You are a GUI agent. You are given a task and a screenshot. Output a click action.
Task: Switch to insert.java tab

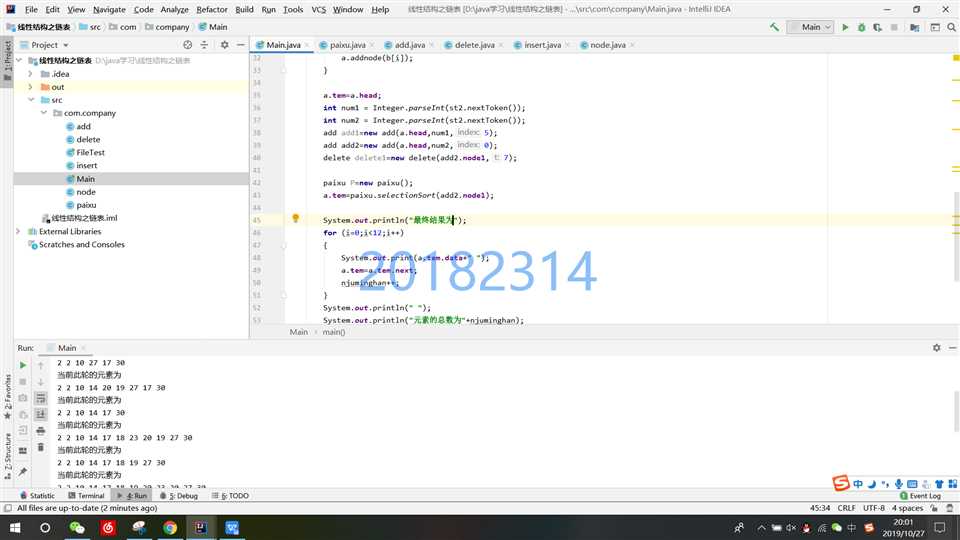tap(542, 45)
